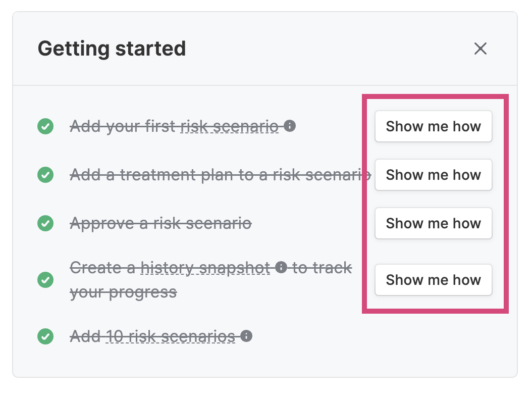Open the underlined '10 risk scenarios' link

(170, 336)
